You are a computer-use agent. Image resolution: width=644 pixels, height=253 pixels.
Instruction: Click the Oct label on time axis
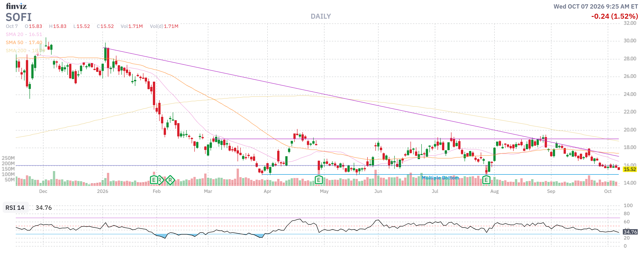pyautogui.click(x=608, y=192)
